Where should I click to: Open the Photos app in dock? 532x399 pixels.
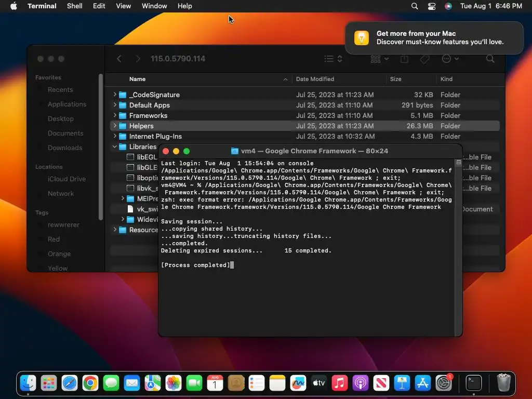tap(174, 383)
